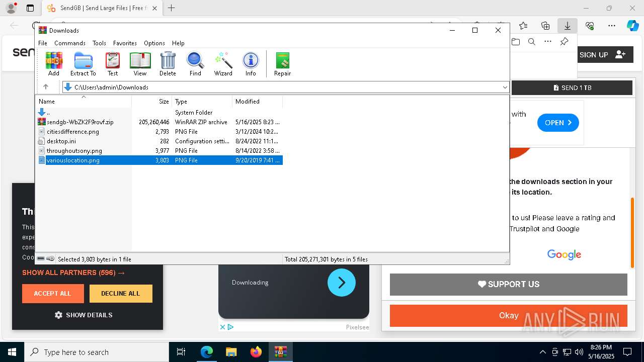This screenshot has height=362, width=644.
Task: Sort by Type column header
Action: coord(202,102)
